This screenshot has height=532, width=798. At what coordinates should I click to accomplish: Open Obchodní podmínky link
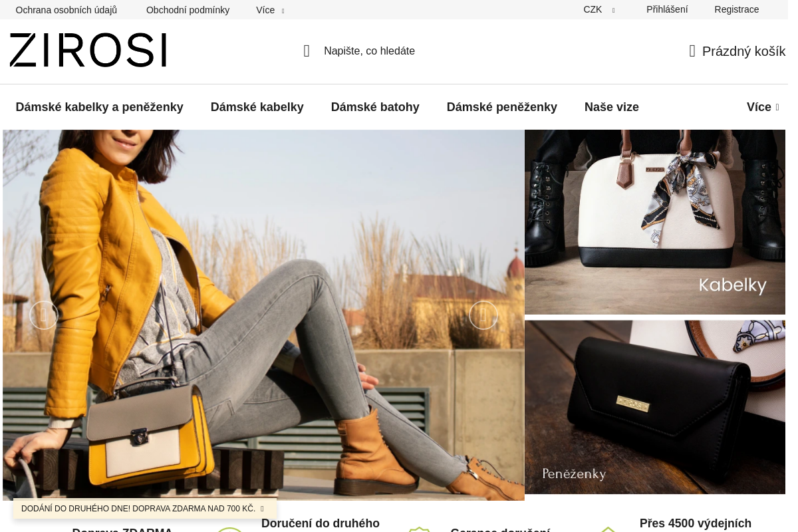[188, 10]
